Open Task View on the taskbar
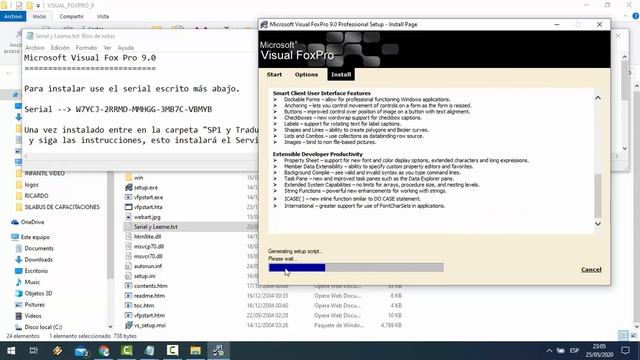This screenshot has height=360, width=640. 34,351
